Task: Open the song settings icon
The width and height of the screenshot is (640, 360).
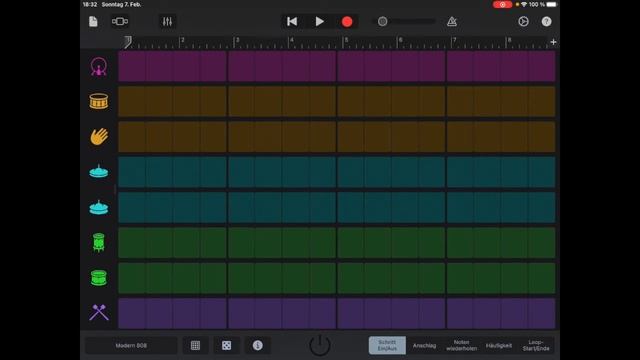Action: coord(523,21)
